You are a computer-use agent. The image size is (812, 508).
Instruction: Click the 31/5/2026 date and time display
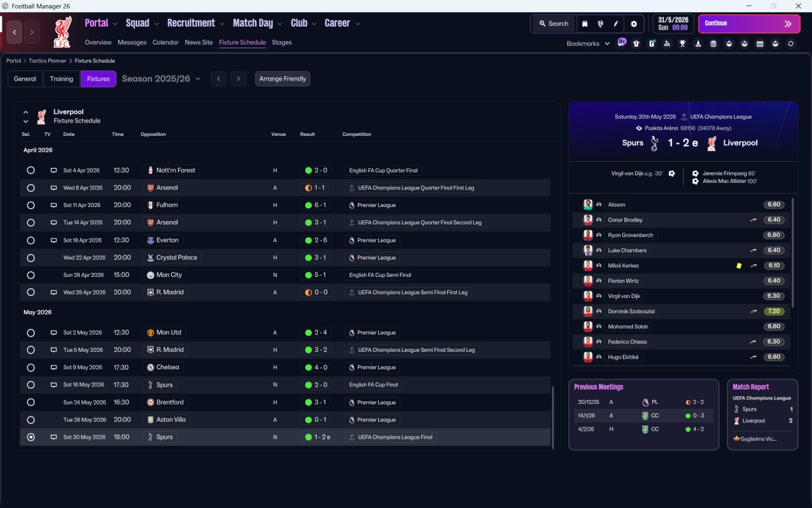coord(673,23)
